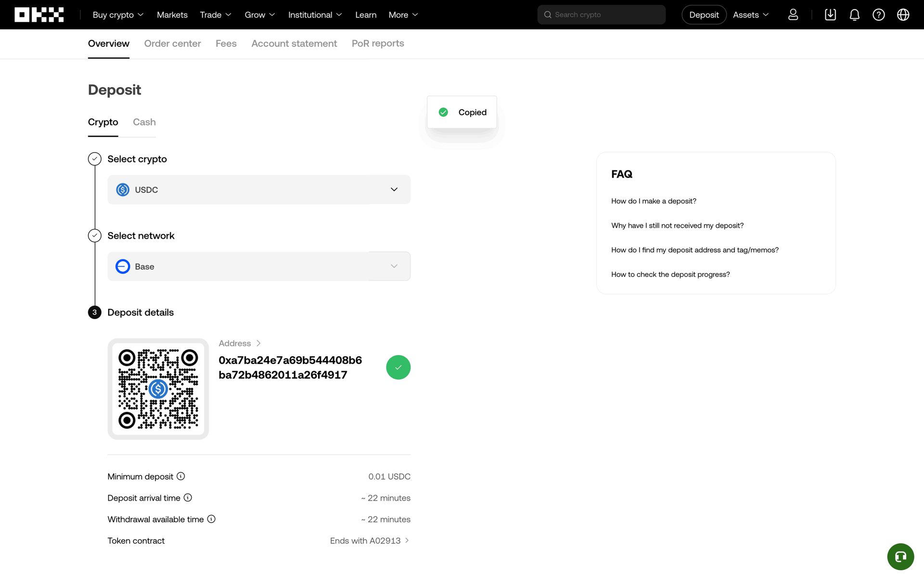Click the Deposit details step 3 badge

pos(95,312)
